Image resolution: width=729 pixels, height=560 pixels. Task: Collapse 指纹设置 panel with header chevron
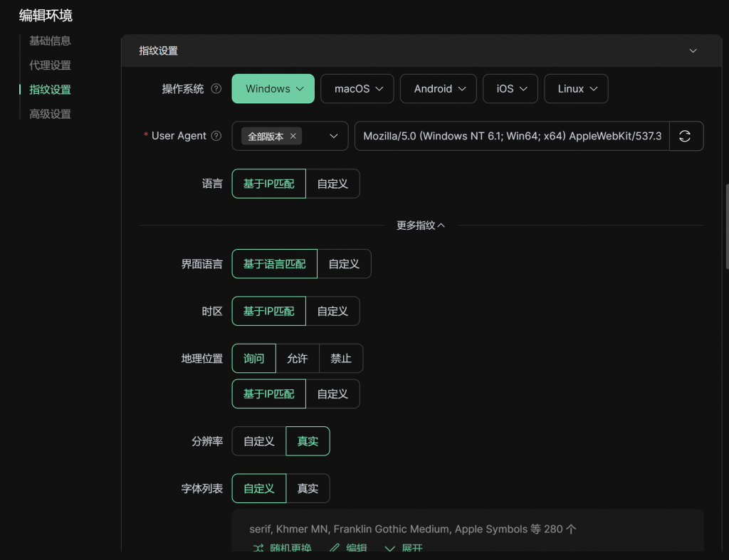coord(693,51)
